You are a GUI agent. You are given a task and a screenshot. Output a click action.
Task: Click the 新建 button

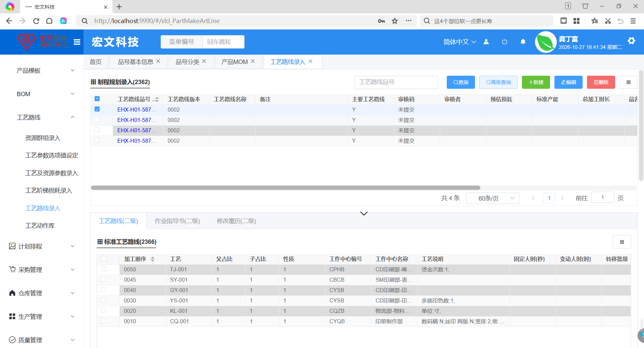(x=536, y=82)
